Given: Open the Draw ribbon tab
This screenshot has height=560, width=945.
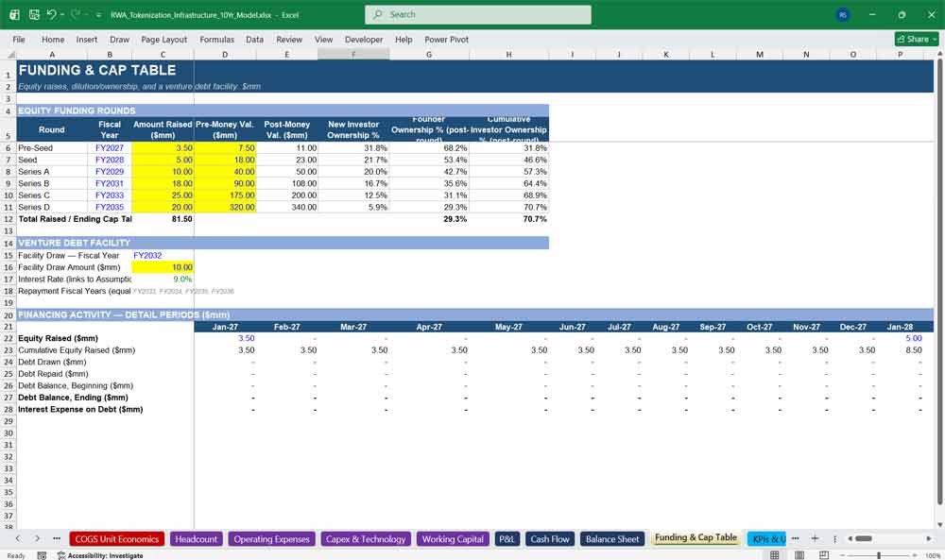Looking at the screenshot, I should tap(119, 39).
